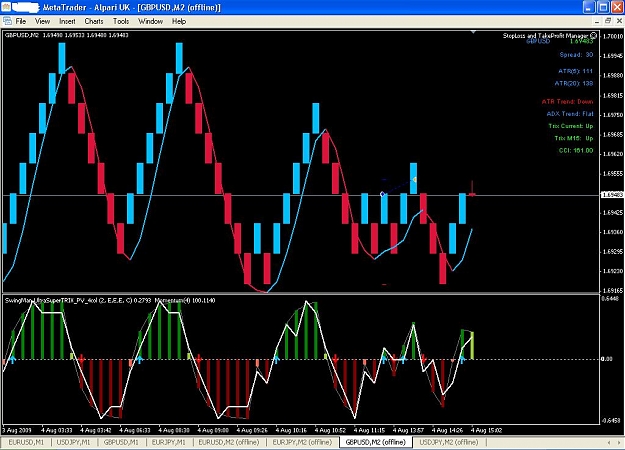
Task: Switch to the USDJPY,M1 chart tab
Action: pos(73,442)
